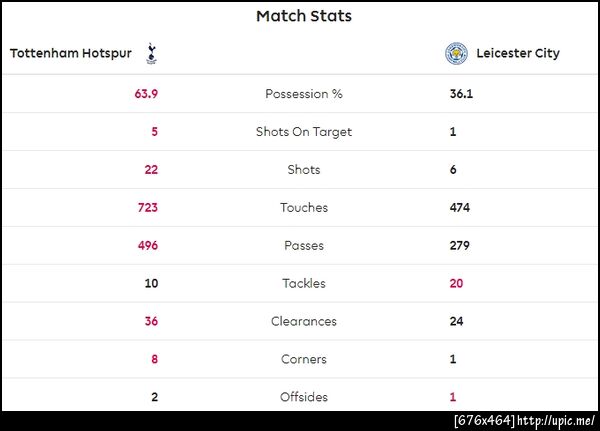Select the Clearances stat label

(304, 322)
